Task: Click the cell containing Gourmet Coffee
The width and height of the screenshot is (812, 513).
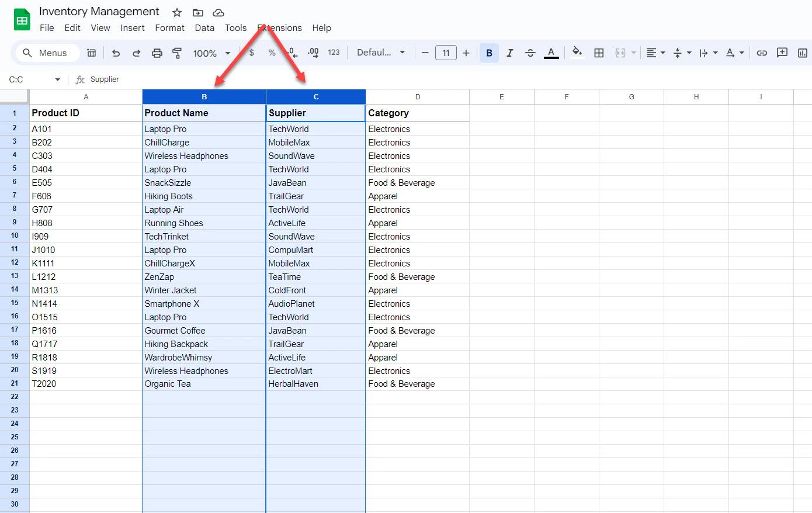Action: pyautogui.click(x=204, y=331)
